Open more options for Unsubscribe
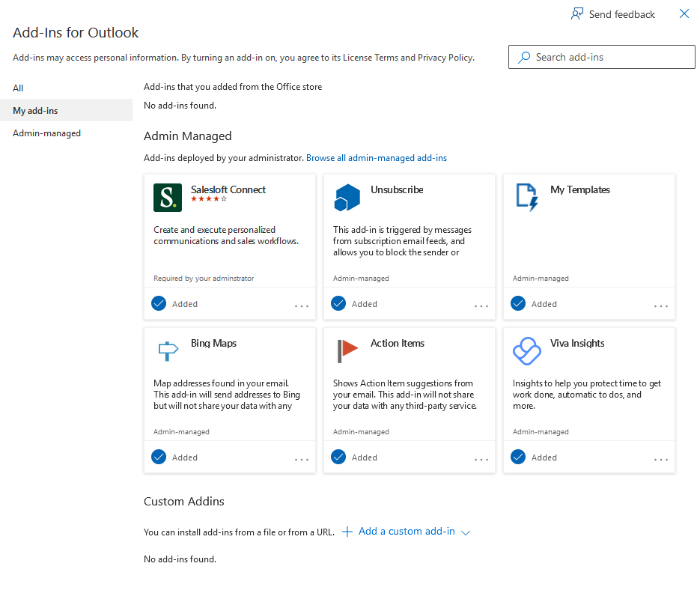700x608 pixels. click(x=481, y=305)
